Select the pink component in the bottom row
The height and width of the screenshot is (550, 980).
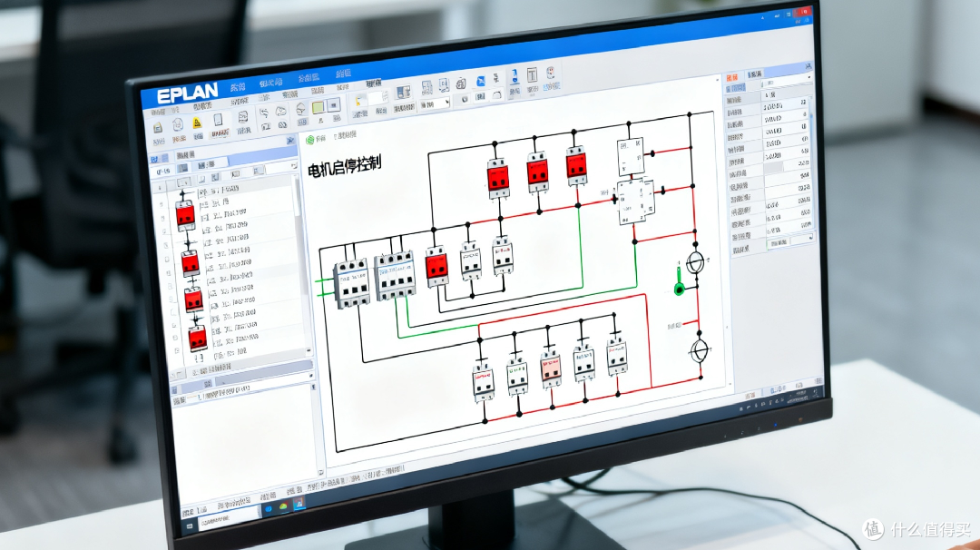coord(551,369)
